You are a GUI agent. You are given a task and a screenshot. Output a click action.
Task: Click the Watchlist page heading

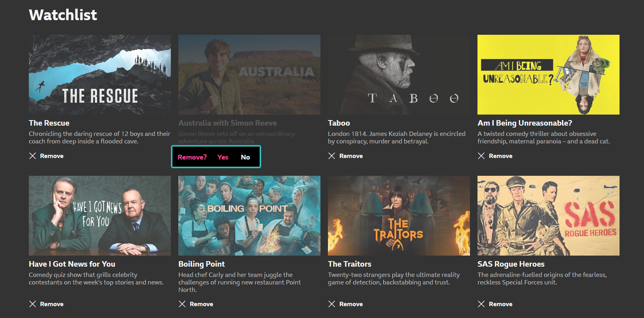[63, 15]
